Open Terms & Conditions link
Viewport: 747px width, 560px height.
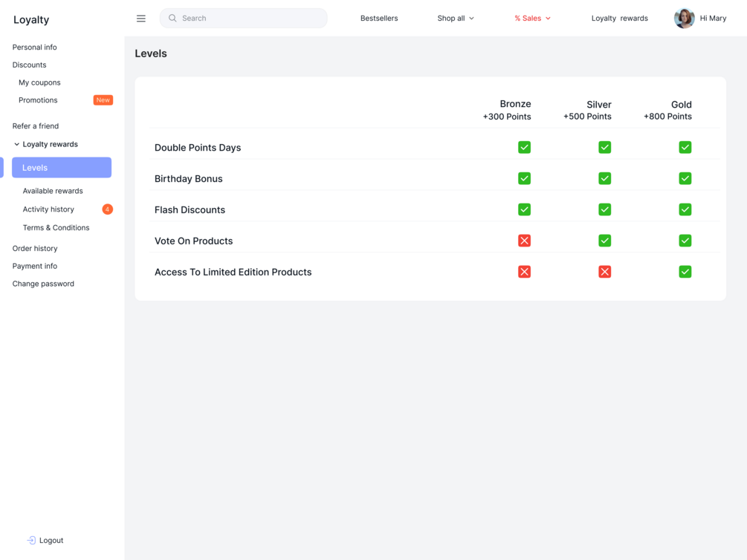pyautogui.click(x=56, y=228)
